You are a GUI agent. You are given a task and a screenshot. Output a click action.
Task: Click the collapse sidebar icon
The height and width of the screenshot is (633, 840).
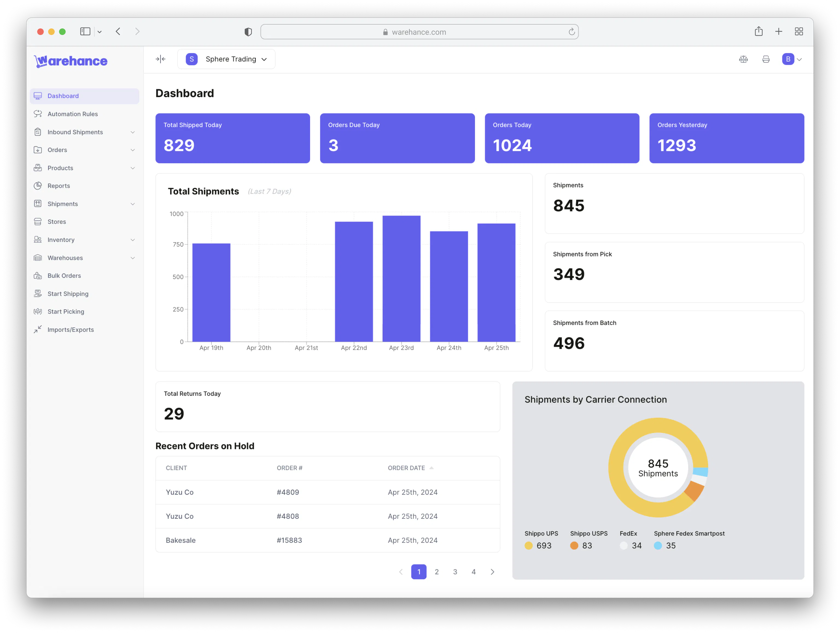[160, 59]
